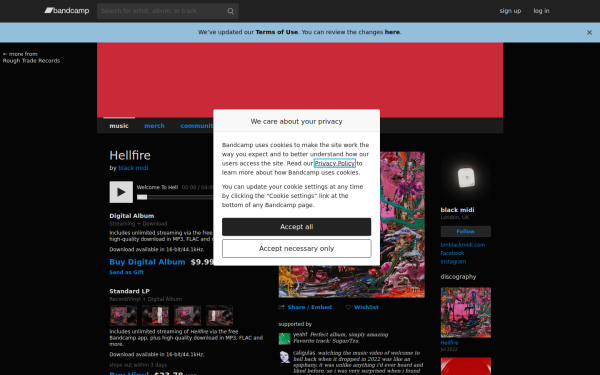Click the Bandcamp logo
Viewport: 600px width, 375px height.
[67, 11]
